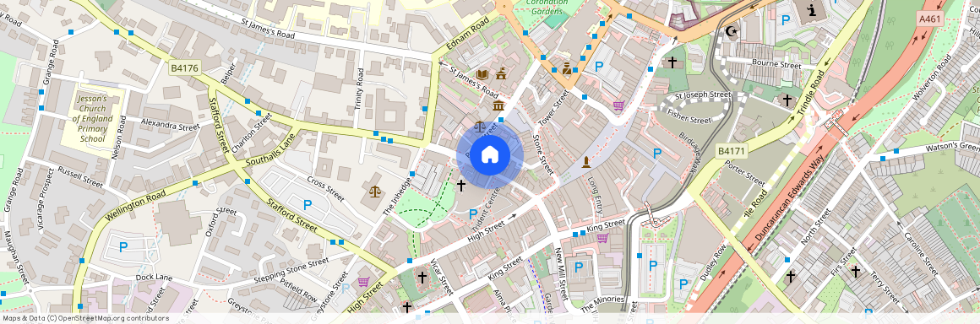Click the St Joseph Street label
Viewport: 980px width, 324px height.
(703, 94)
